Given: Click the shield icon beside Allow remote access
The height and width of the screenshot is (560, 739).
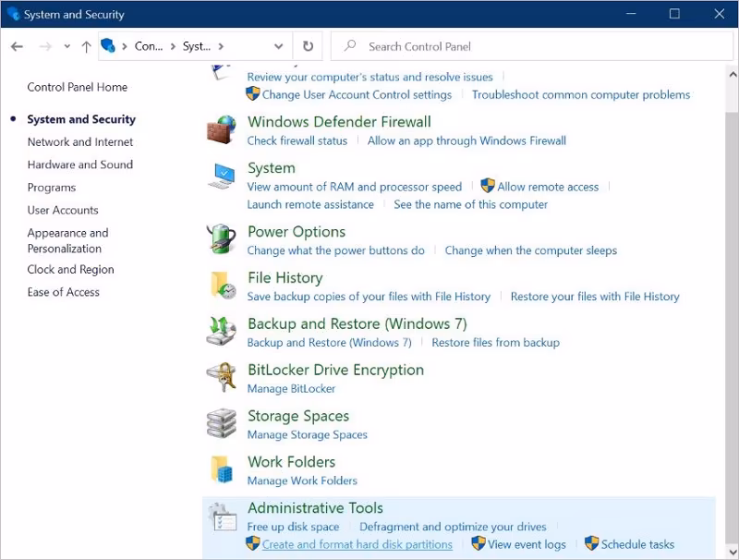Looking at the screenshot, I should pos(488,185).
